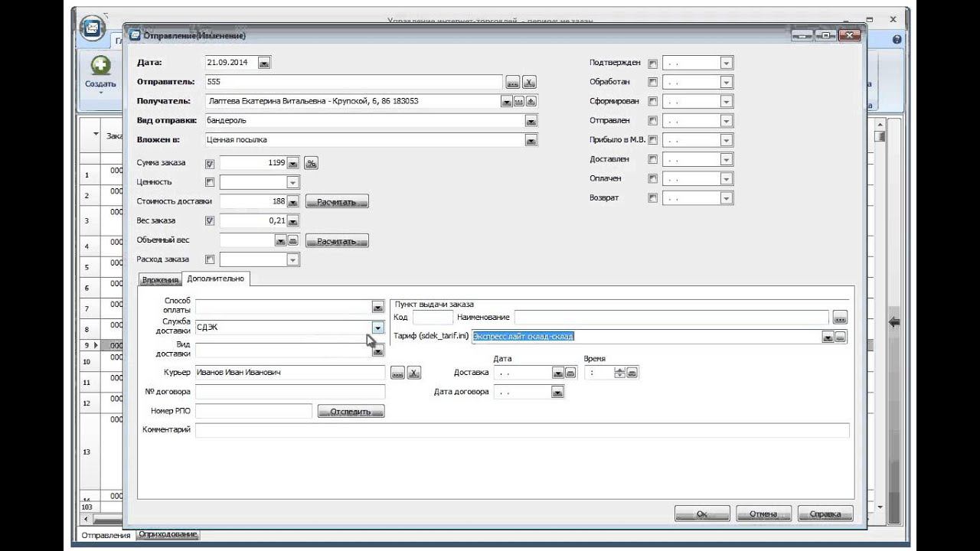Open the Расход заказа dropdown
Image resolution: width=980 pixels, height=551 pixels.
[292, 259]
